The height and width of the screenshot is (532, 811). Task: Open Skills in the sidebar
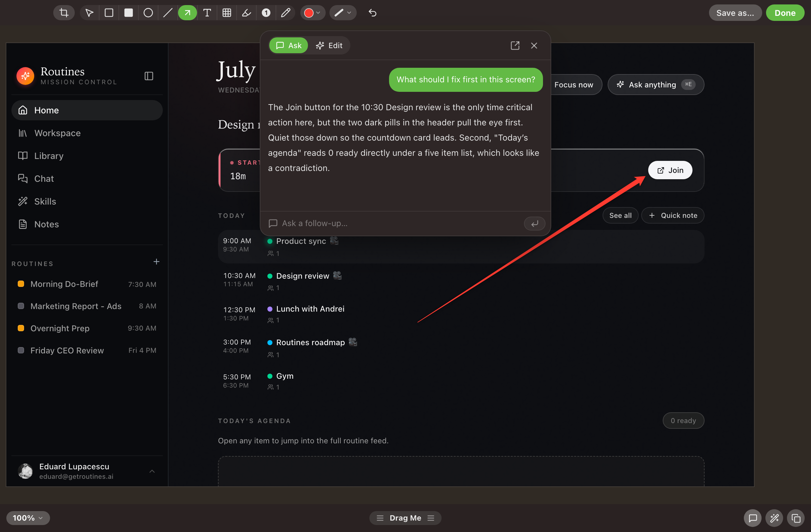[87, 201]
